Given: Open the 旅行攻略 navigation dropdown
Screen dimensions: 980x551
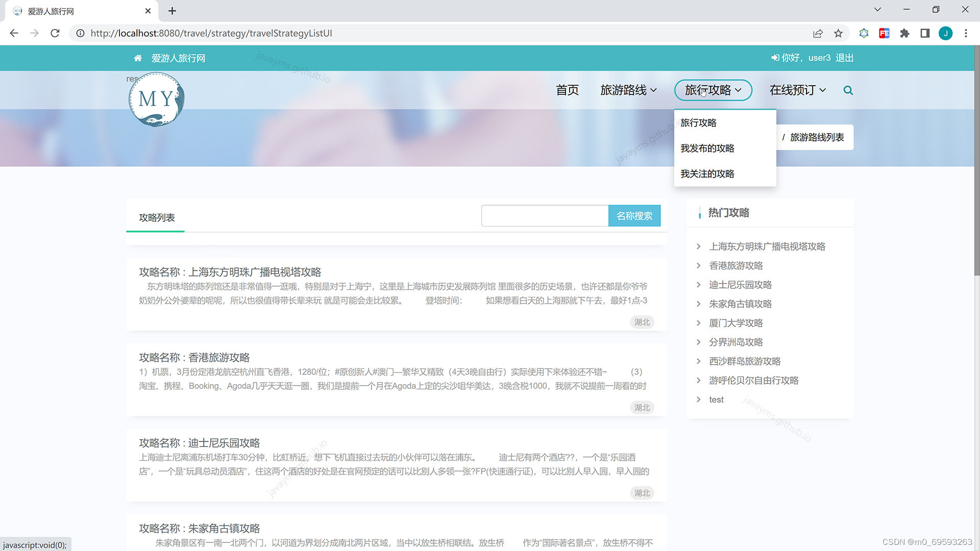Looking at the screenshot, I should click(x=713, y=90).
